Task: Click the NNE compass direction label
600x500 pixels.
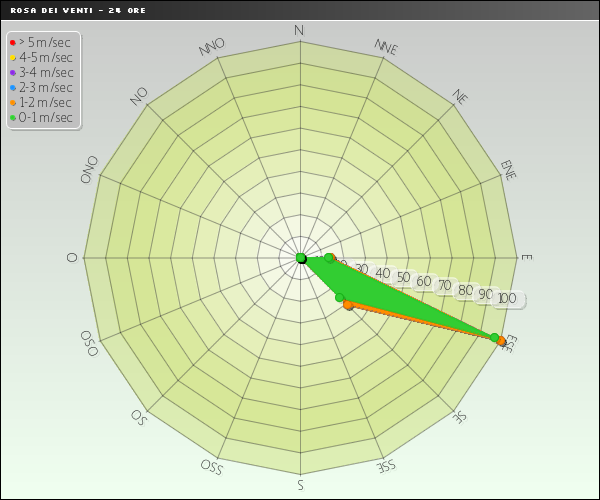Action: 386,46
